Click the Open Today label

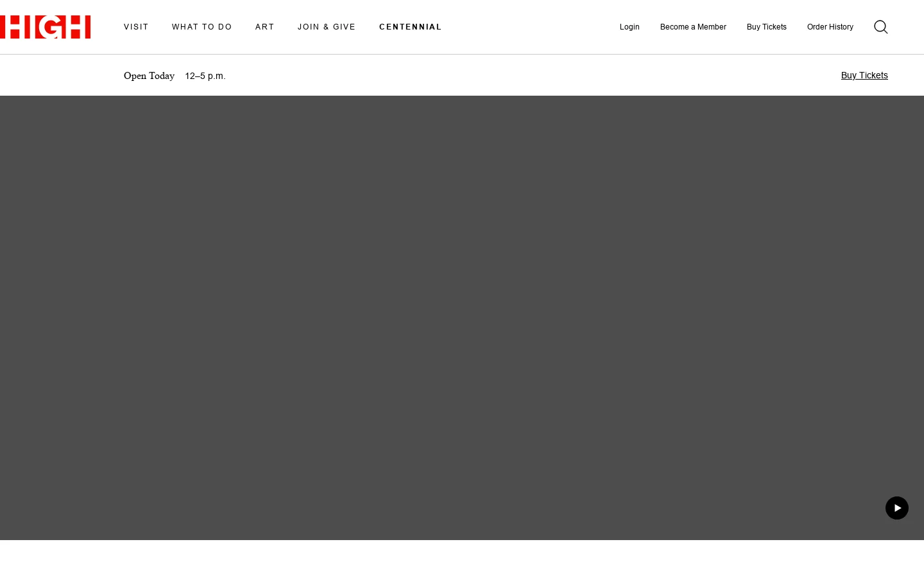(x=149, y=76)
